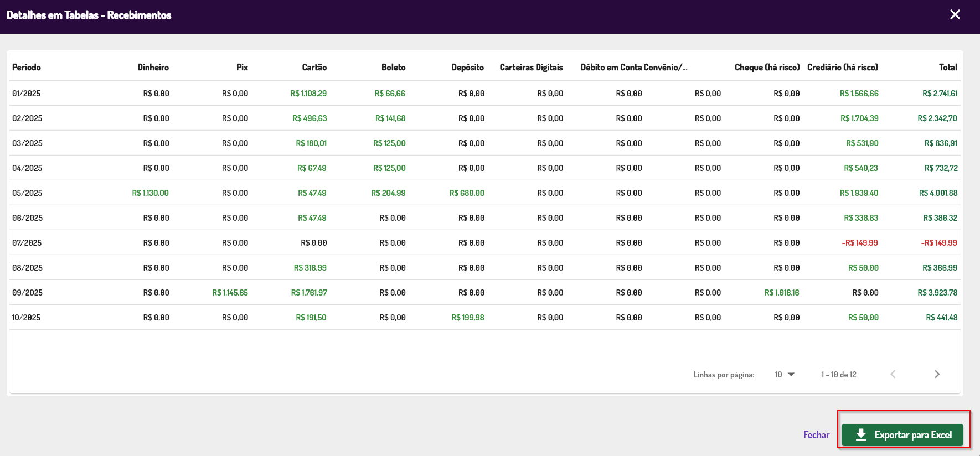Click the Total value R$ 2.342,70
The height and width of the screenshot is (456, 980).
(x=937, y=118)
